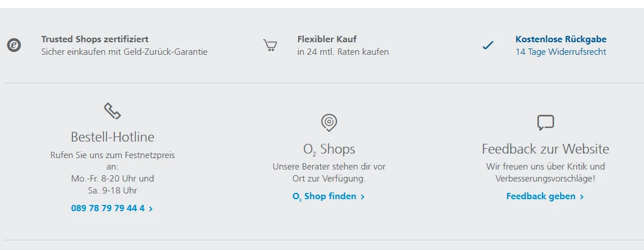
Task: Open the O2 Shop finden link
Action: point(324,196)
